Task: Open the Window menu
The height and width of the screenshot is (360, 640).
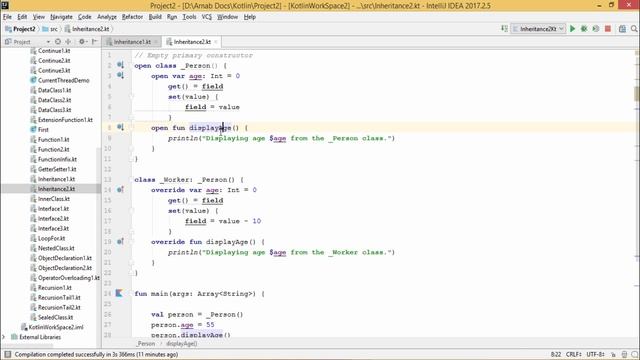Action: 227,17
